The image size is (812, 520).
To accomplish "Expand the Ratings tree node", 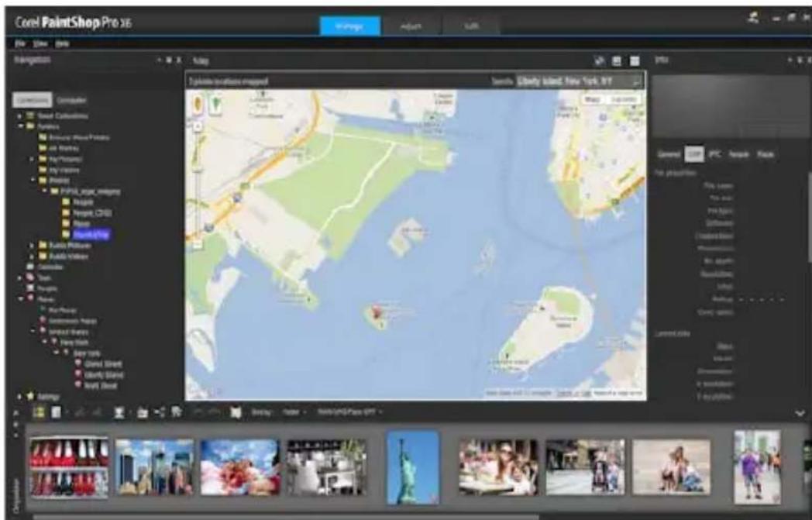I will point(20,397).
